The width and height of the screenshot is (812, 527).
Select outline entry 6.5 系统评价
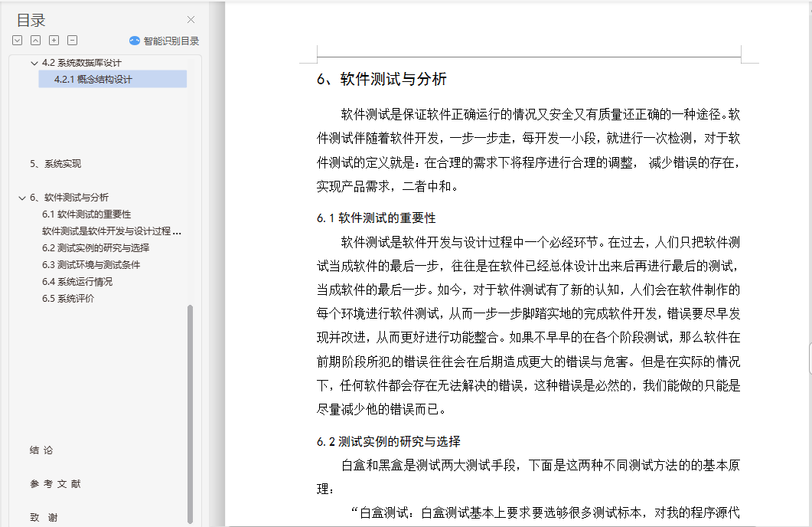click(68, 299)
